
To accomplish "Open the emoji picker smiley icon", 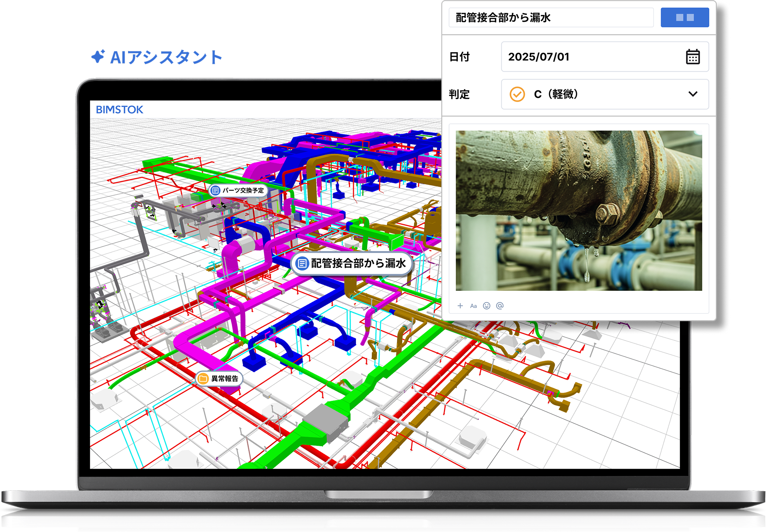I will [487, 306].
